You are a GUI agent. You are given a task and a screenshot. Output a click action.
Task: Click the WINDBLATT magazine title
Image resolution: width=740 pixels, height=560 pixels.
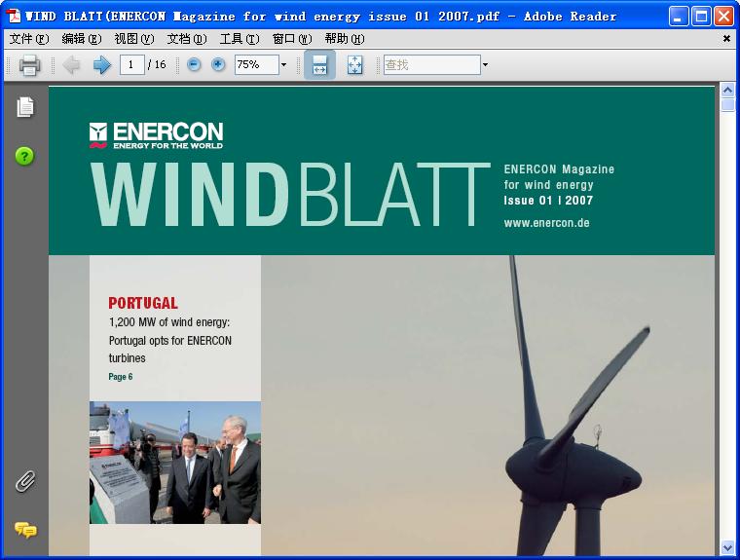(x=290, y=195)
